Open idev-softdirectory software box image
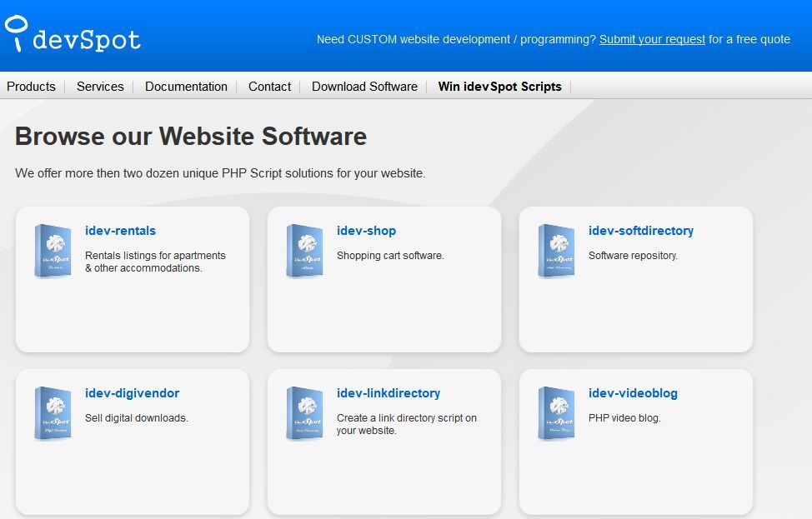The width and height of the screenshot is (812, 519). (x=556, y=251)
